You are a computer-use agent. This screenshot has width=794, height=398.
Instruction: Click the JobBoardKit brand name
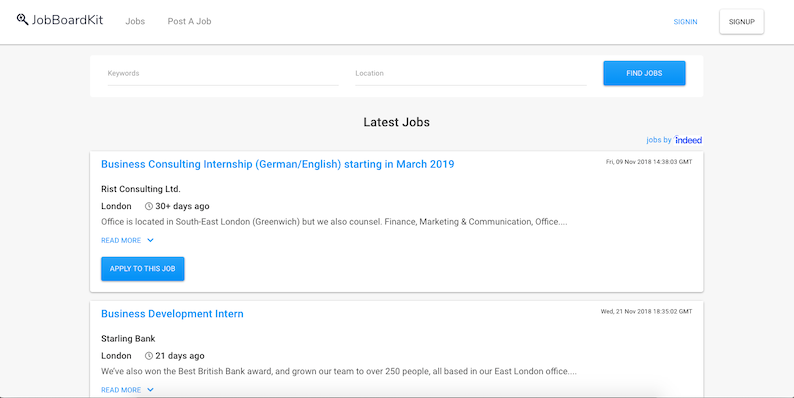point(67,20)
